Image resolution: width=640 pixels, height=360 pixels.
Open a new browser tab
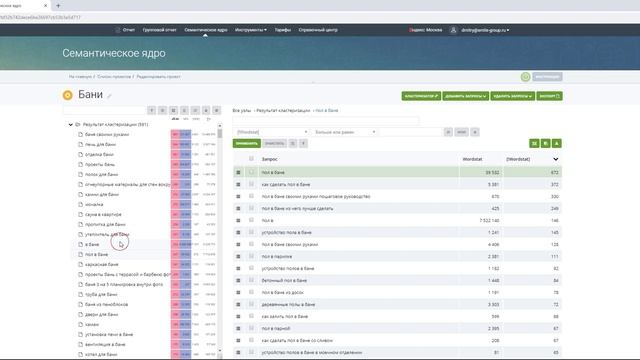click(x=58, y=6)
